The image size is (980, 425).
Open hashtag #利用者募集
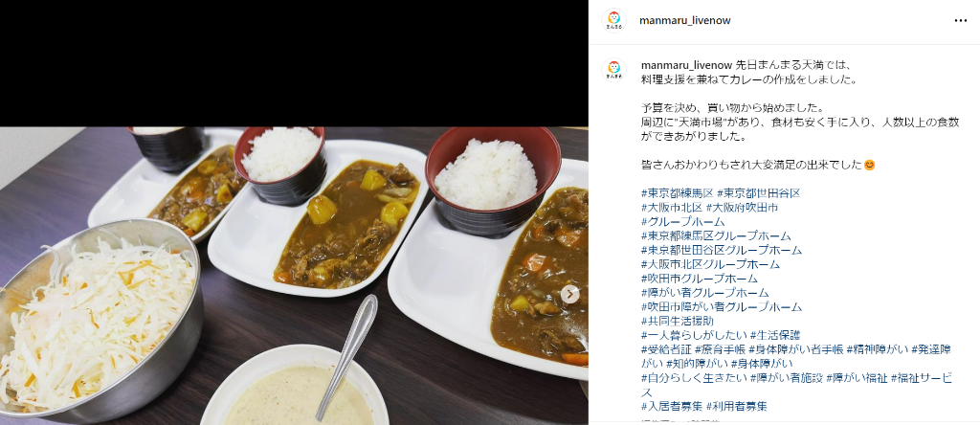(737, 406)
